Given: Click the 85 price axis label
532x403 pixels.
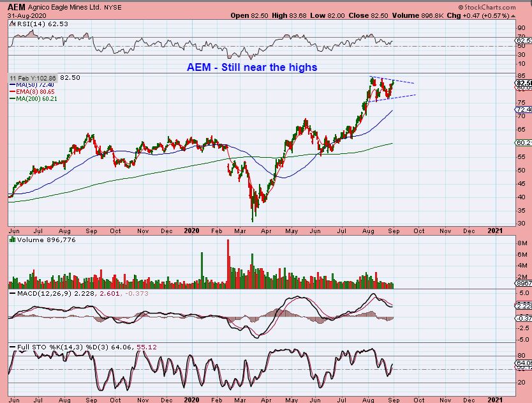Looking at the screenshot, I should click(522, 76).
